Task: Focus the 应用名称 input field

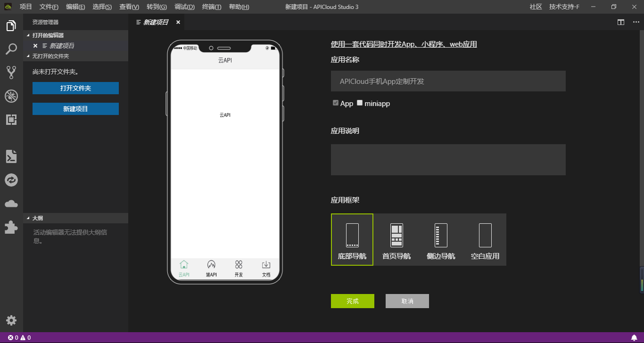Action: point(448,81)
